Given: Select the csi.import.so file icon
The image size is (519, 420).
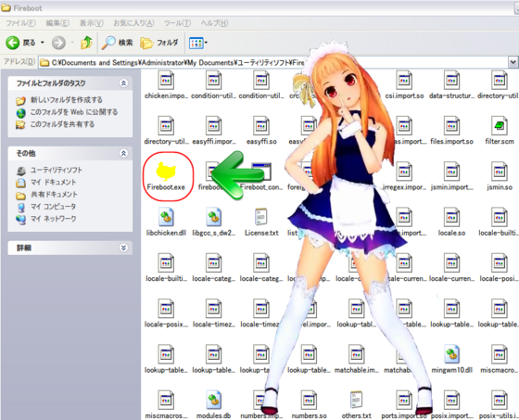Looking at the screenshot, I should (x=404, y=81).
